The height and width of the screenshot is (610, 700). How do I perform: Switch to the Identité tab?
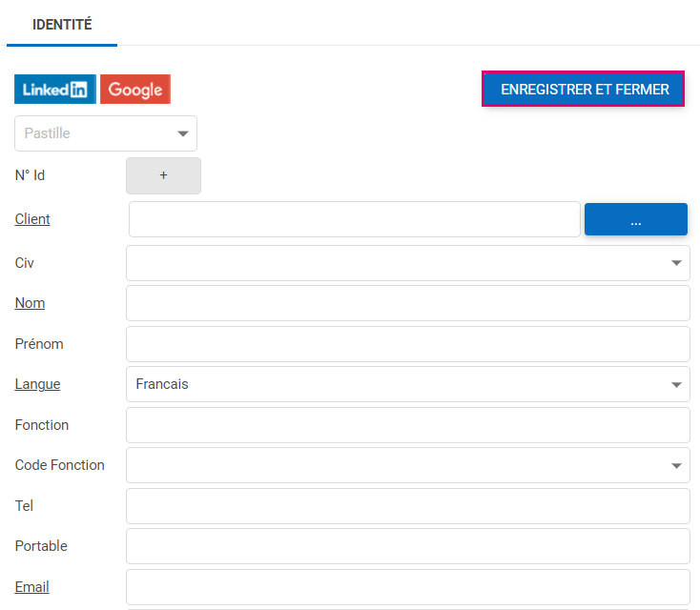[62, 25]
